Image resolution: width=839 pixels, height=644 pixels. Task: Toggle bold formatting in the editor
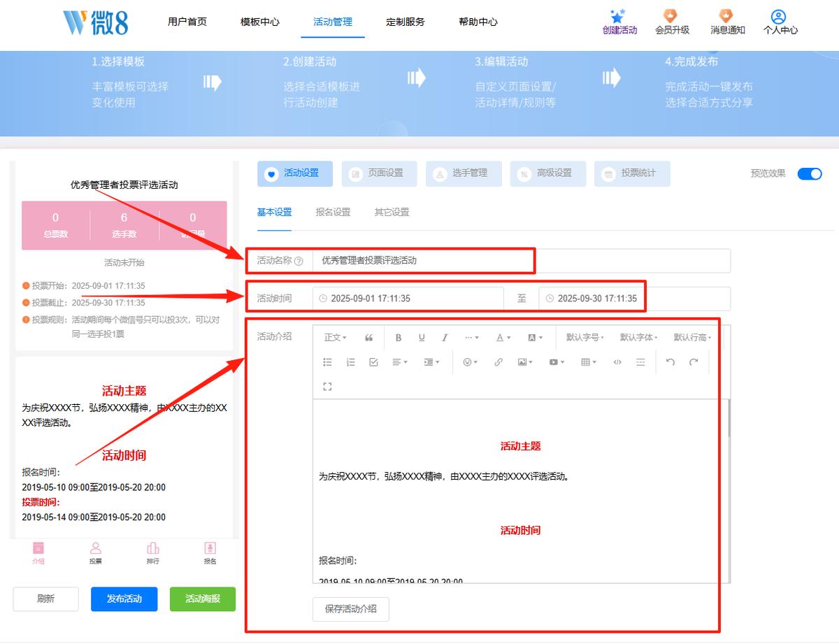[x=399, y=338]
